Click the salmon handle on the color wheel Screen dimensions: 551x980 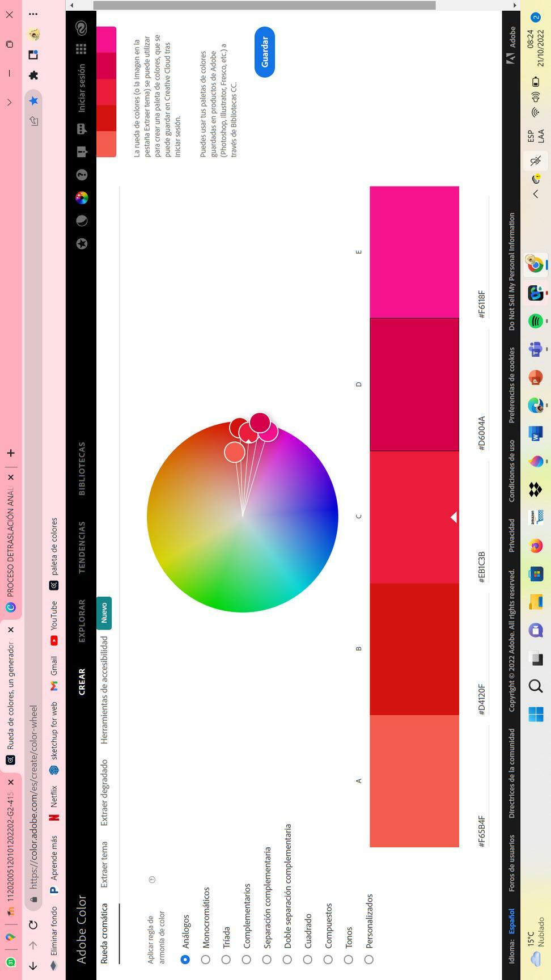point(235,452)
